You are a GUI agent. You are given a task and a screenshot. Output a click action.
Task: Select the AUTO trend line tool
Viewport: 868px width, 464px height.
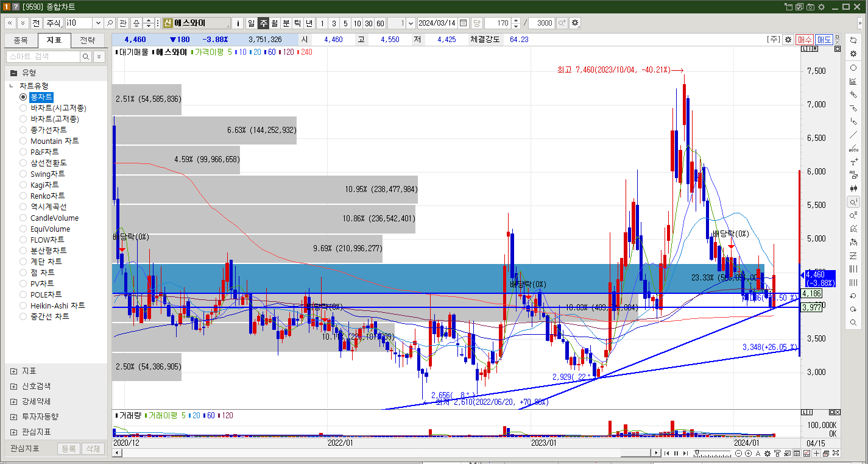(853, 148)
